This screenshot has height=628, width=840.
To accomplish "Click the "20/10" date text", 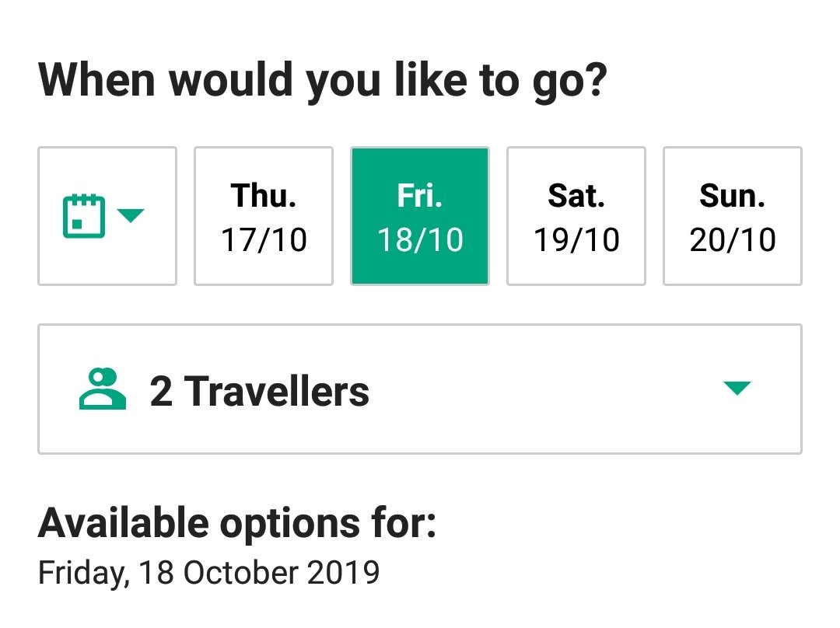I will (733, 239).
